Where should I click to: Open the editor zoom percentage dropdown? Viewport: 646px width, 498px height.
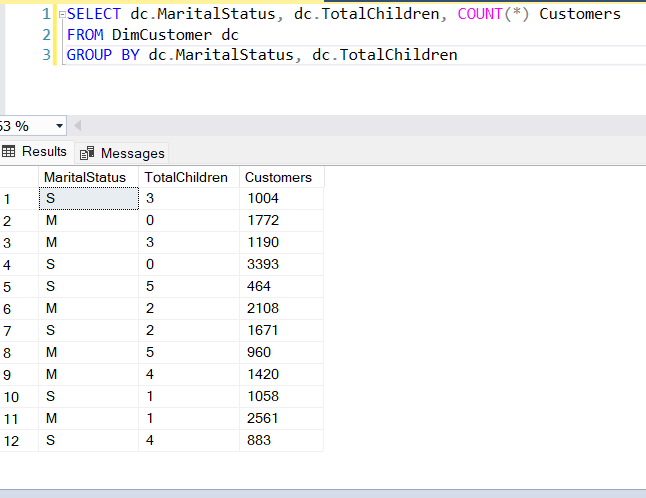point(59,126)
